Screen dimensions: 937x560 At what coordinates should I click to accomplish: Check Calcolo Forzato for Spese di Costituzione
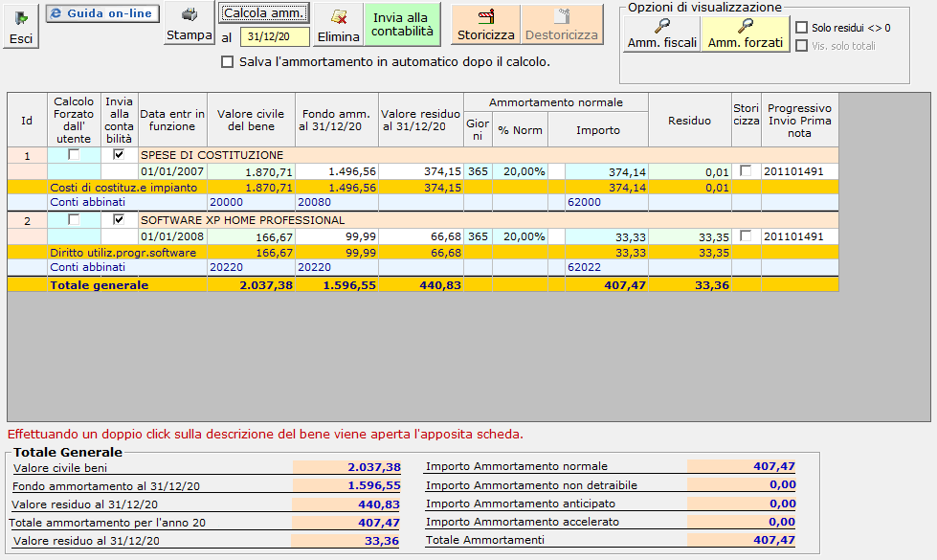74,155
